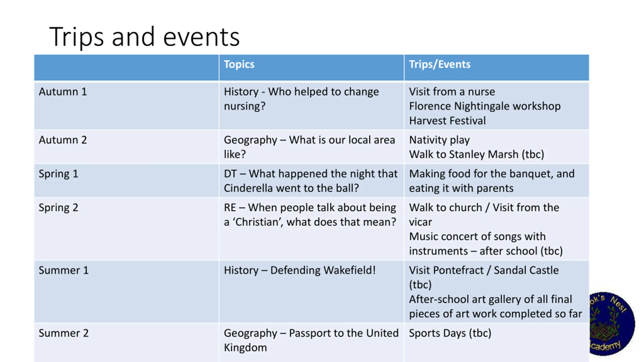Click the Cinderella DT topic cell
644x362 pixels.
pyautogui.click(x=310, y=181)
